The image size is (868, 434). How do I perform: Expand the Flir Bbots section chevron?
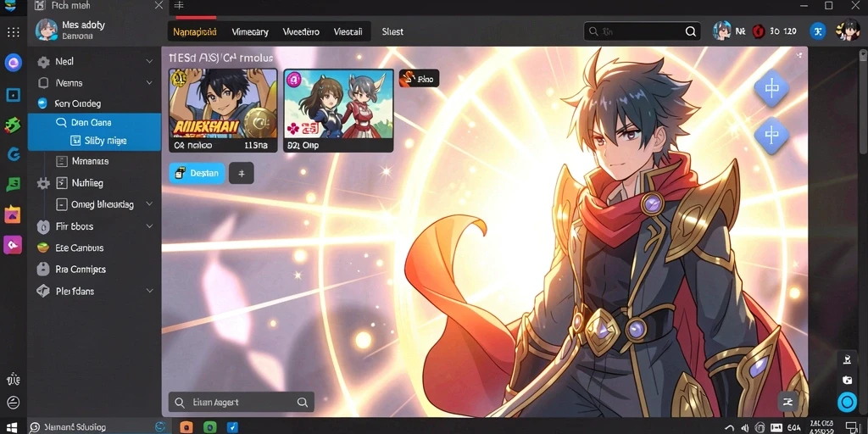pyautogui.click(x=149, y=226)
